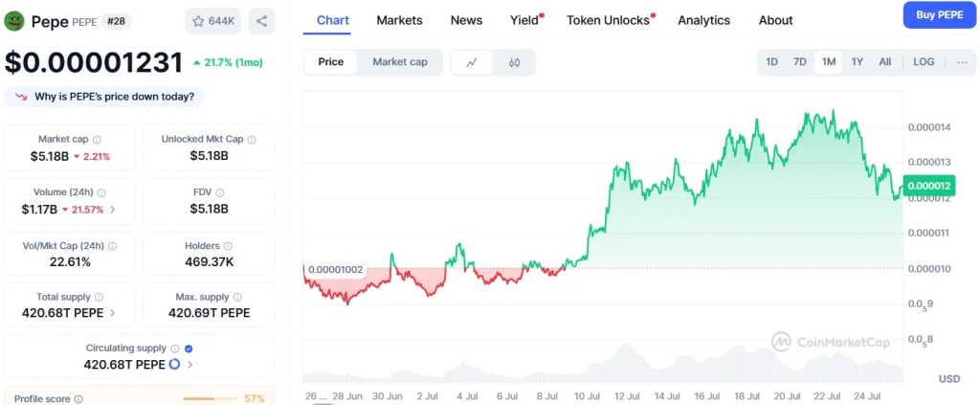Image resolution: width=980 pixels, height=405 pixels.
Task: Click the red downtrend arrow icon
Action: [21, 97]
